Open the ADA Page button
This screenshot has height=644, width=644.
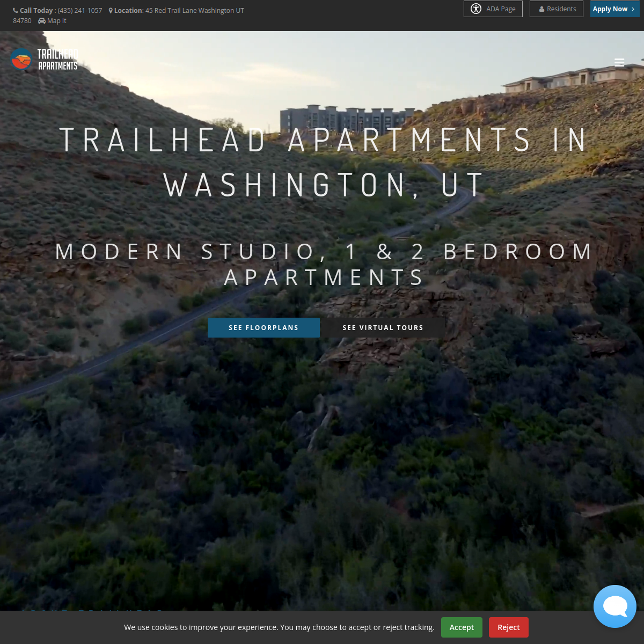[x=493, y=9]
